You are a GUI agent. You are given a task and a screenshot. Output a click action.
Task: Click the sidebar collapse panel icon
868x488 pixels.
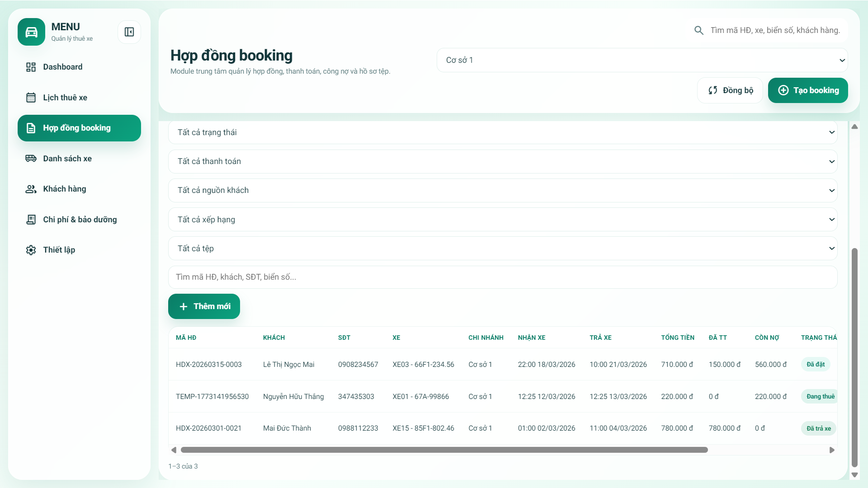129,32
